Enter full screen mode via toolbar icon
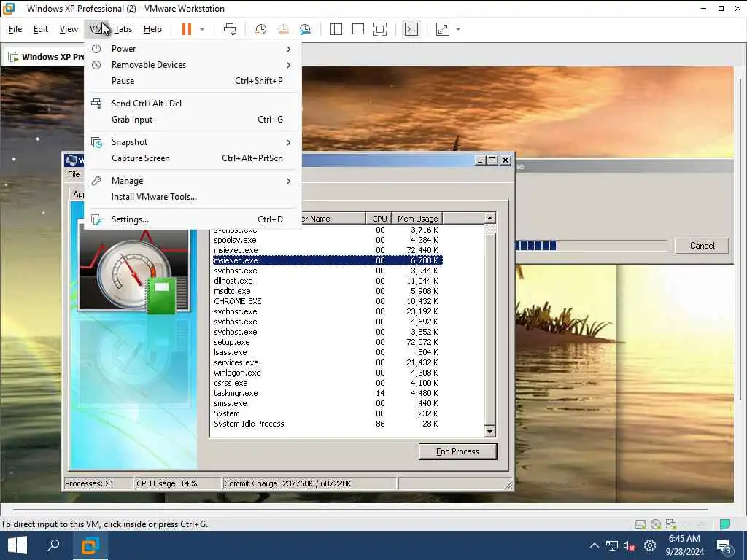This screenshot has width=747, height=560. coord(379,29)
